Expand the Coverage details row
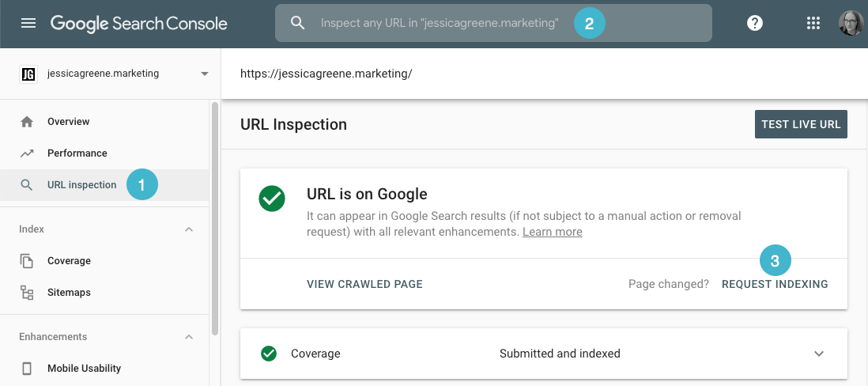 (819, 354)
